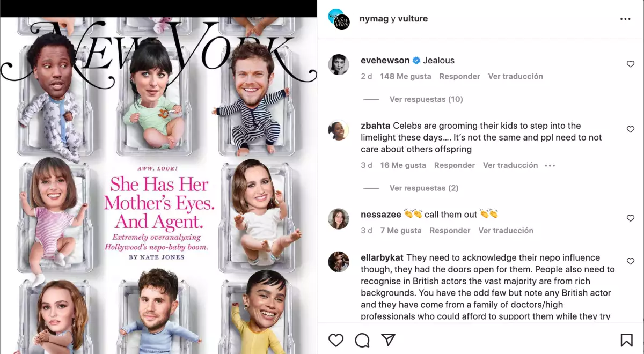This screenshot has height=354, width=644.
Task: Like the nessazee comment
Action: coord(631,218)
